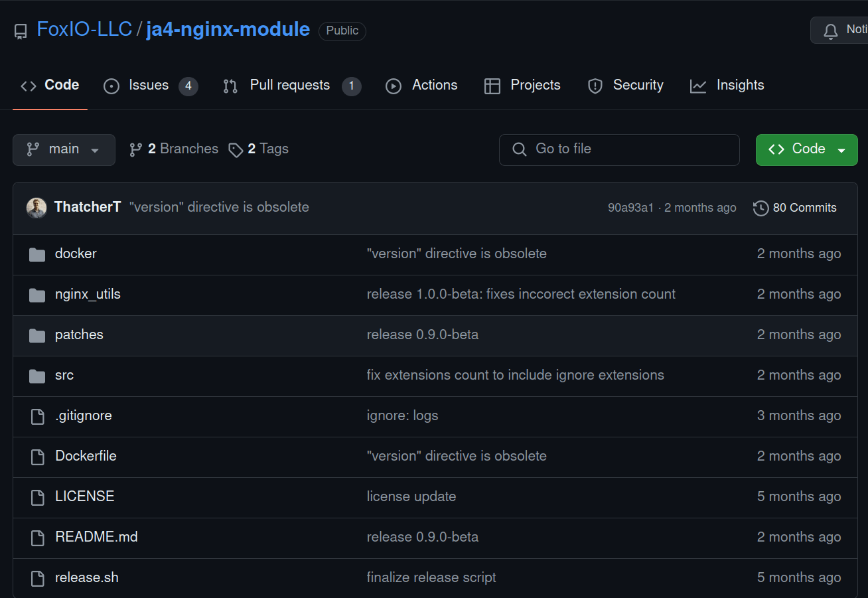Focus the Go to file search field
This screenshot has height=598, width=868.
619,149
